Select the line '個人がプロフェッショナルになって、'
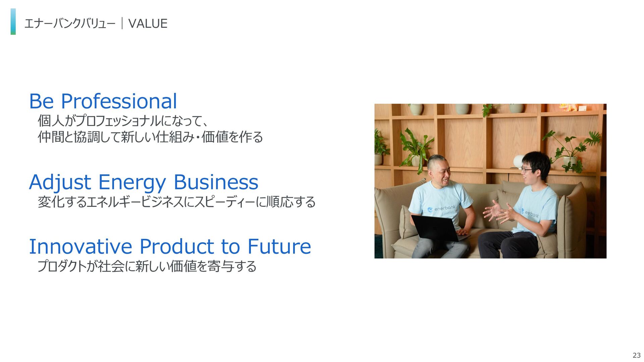The width and height of the screenshot is (644, 362). tap(123, 121)
